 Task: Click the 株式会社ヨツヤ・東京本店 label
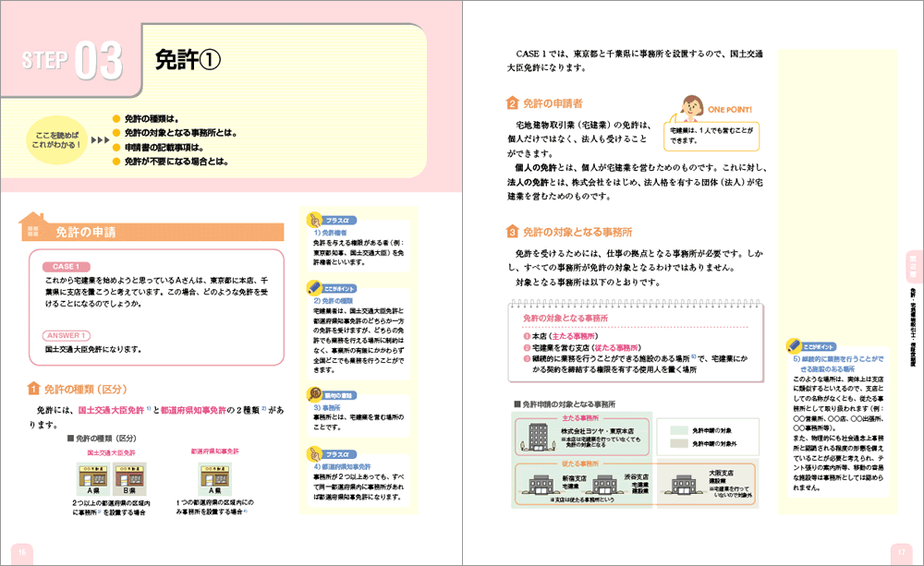point(597,431)
